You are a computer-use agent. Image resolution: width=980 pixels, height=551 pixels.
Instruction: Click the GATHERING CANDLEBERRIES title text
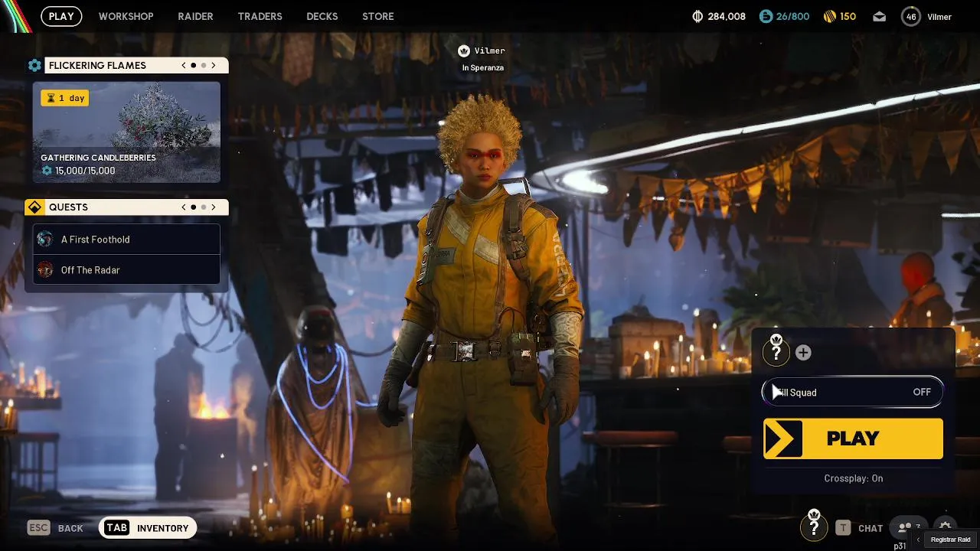98,158
